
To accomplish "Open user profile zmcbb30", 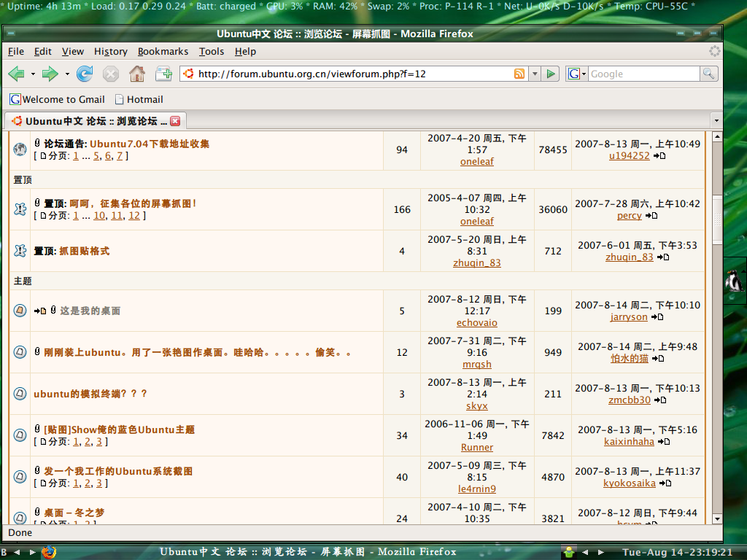I will pos(630,400).
